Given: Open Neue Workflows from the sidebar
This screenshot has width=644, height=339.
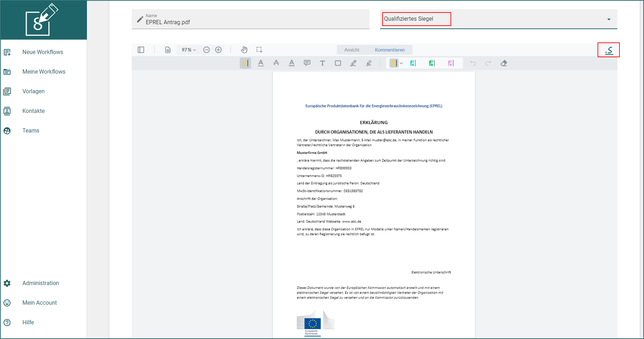Looking at the screenshot, I should 43,52.
